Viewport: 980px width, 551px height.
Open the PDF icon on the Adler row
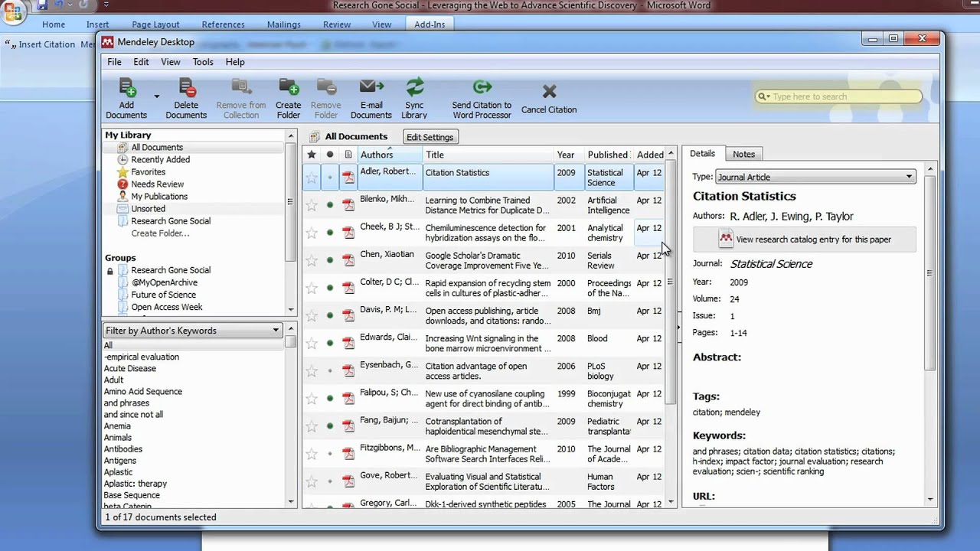point(348,177)
